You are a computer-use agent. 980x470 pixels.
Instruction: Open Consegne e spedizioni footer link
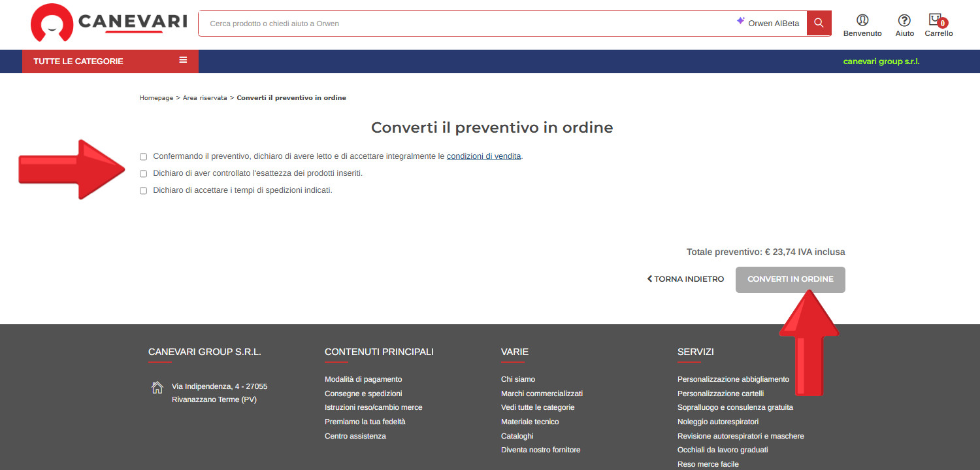pyautogui.click(x=363, y=394)
